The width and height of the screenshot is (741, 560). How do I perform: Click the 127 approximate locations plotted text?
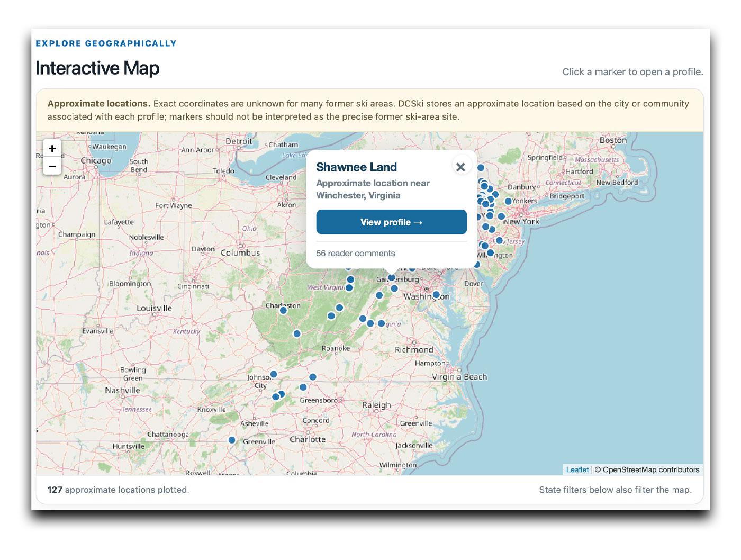click(x=118, y=490)
